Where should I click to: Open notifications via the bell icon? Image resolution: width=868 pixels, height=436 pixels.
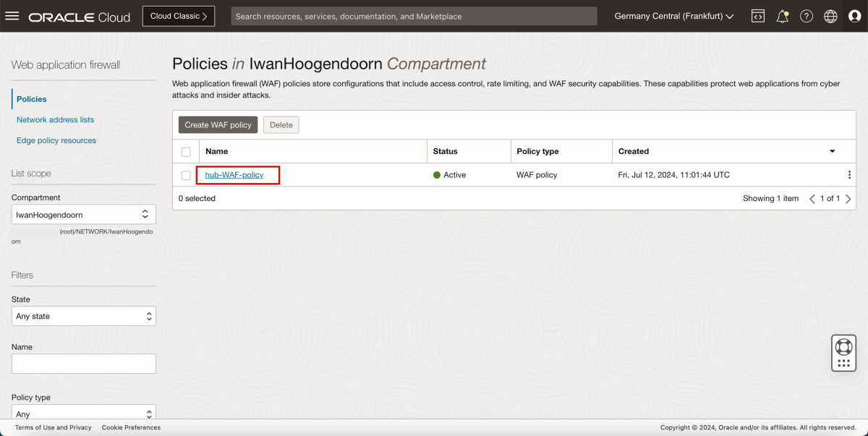pyautogui.click(x=782, y=15)
